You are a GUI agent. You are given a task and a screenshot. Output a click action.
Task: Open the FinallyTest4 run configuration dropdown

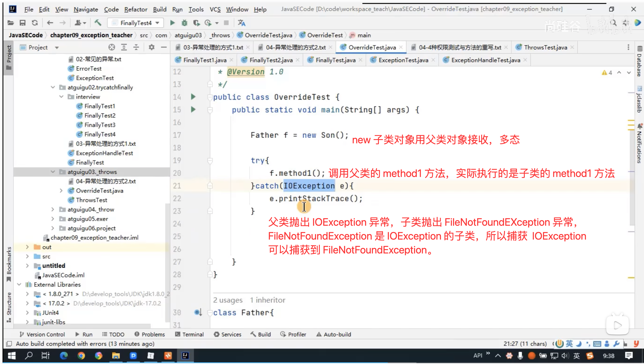click(x=135, y=23)
